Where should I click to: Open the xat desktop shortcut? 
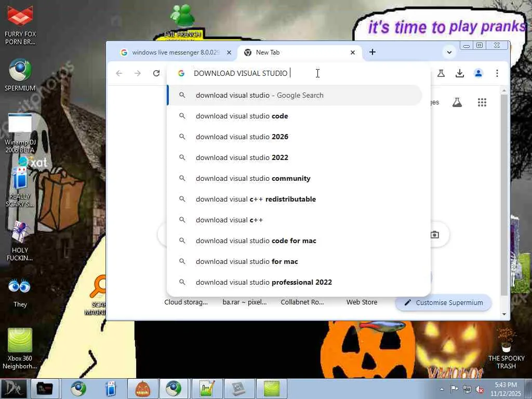pyautogui.click(x=33, y=162)
